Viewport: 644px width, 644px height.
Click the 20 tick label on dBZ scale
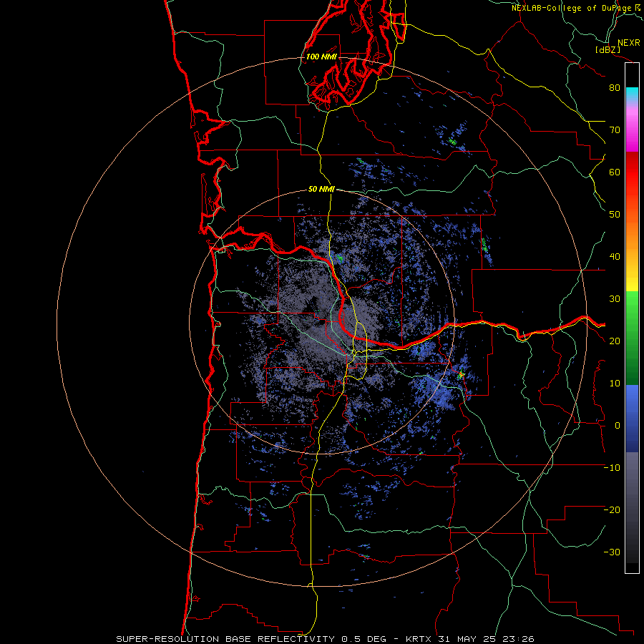(x=615, y=341)
